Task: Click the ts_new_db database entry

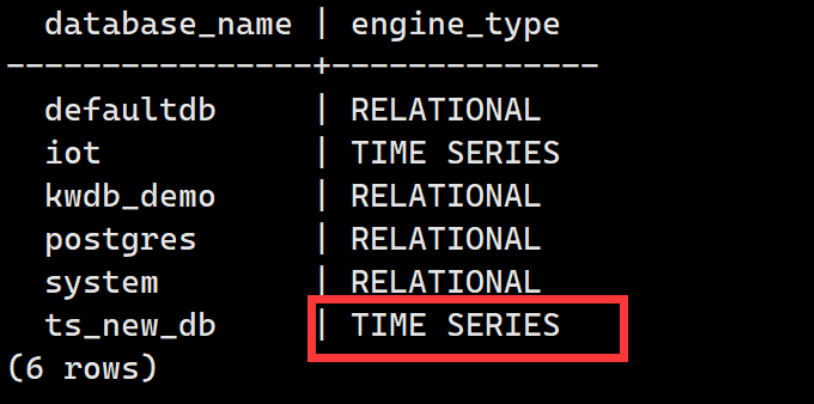Action: (x=130, y=326)
